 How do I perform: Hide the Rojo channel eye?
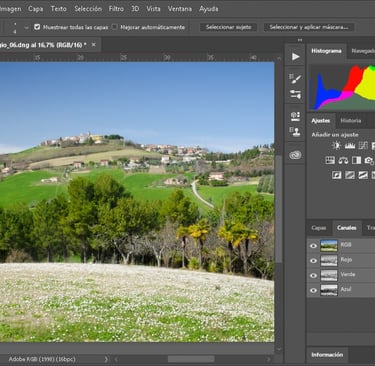[313, 261]
